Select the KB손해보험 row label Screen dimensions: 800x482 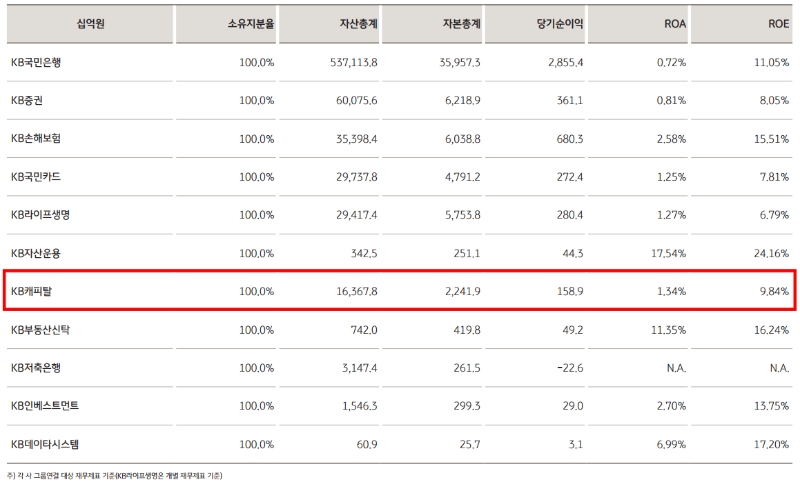[37, 138]
